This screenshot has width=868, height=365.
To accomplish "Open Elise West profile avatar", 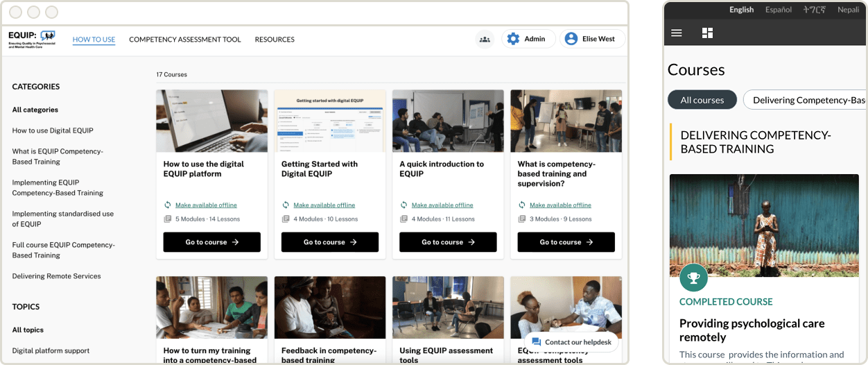I will (x=571, y=39).
